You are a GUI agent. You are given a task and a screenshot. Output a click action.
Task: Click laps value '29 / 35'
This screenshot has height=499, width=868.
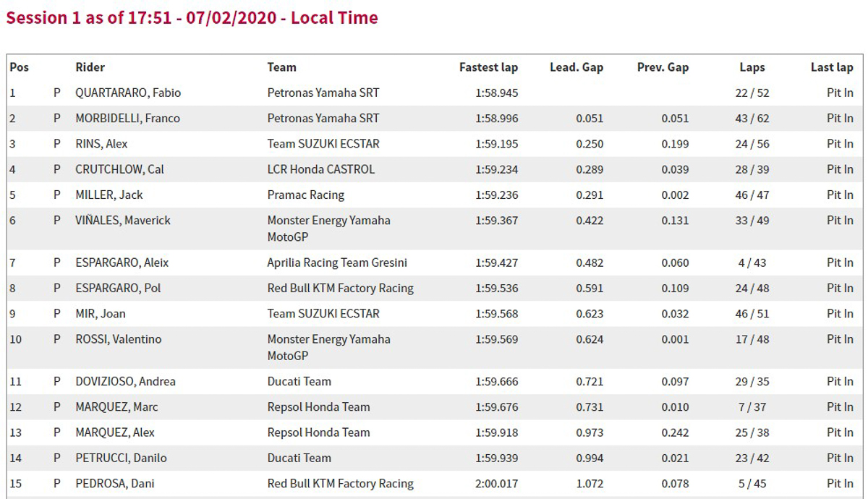(752, 381)
